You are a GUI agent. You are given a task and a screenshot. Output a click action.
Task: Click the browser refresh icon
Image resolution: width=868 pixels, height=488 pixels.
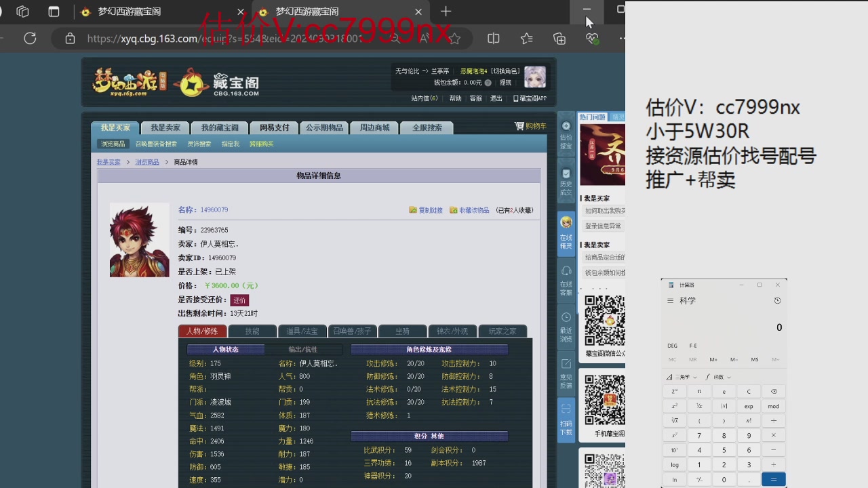(x=30, y=39)
